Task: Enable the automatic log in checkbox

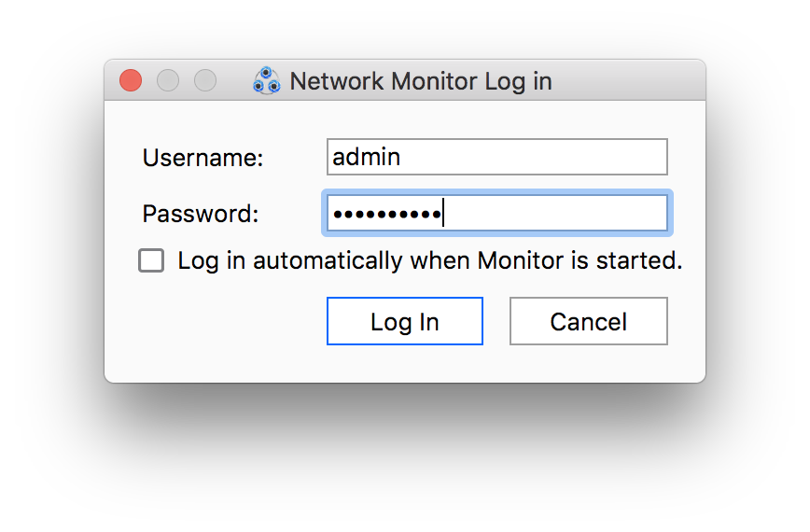Action: pos(151,260)
